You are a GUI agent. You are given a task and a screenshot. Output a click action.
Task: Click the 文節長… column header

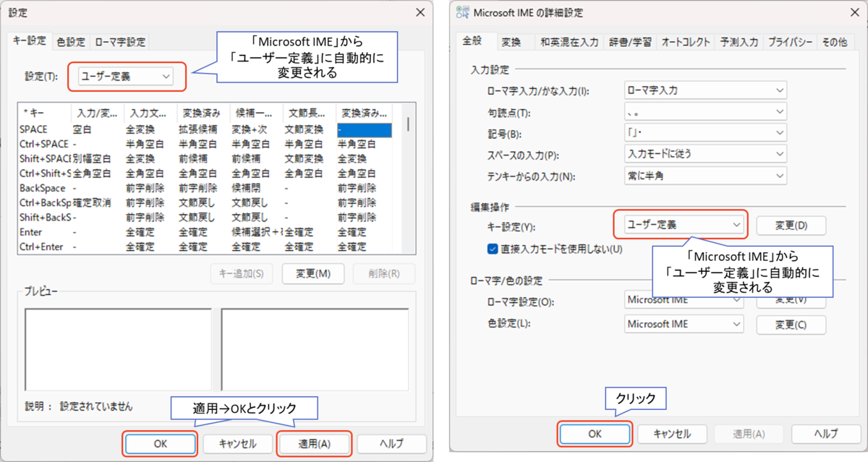point(310,112)
